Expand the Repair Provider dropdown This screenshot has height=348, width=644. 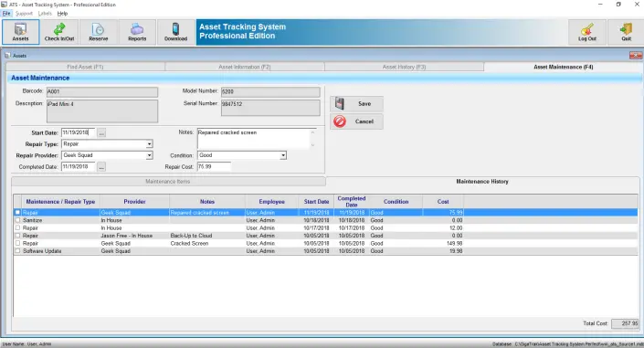[x=150, y=155]
